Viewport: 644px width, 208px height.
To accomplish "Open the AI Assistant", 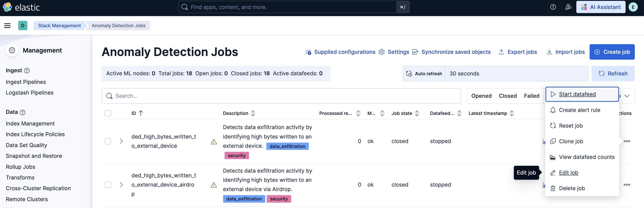I will pyautogui.click(x=601, y=7).
